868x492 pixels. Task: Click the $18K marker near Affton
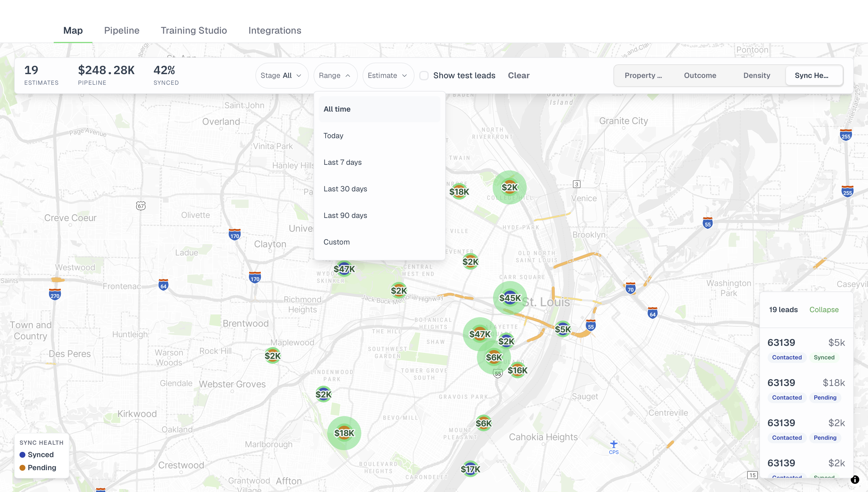[344, 433]
